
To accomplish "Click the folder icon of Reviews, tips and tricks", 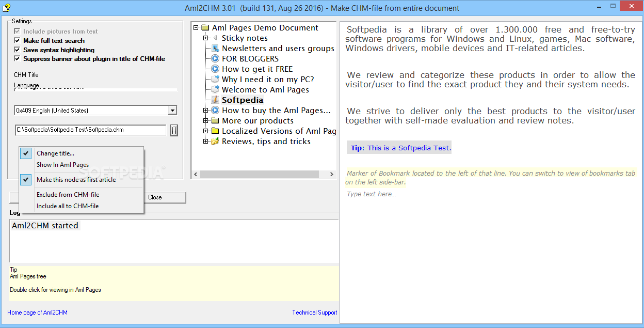I will coord(215,142).
